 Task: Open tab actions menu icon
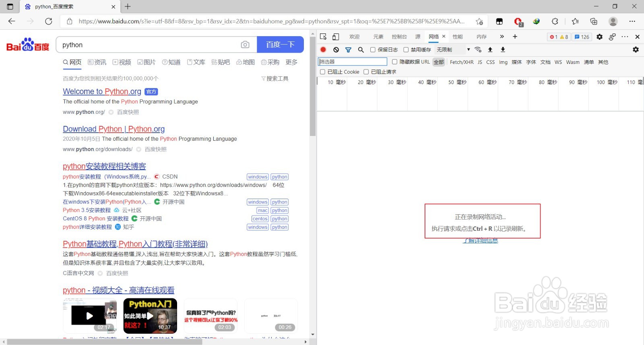[10, 6]
